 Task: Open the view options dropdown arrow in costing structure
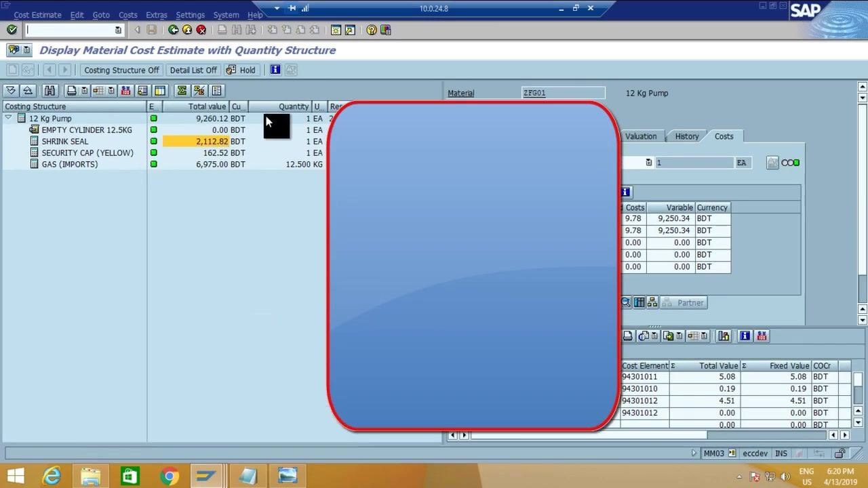coord(111,91)
